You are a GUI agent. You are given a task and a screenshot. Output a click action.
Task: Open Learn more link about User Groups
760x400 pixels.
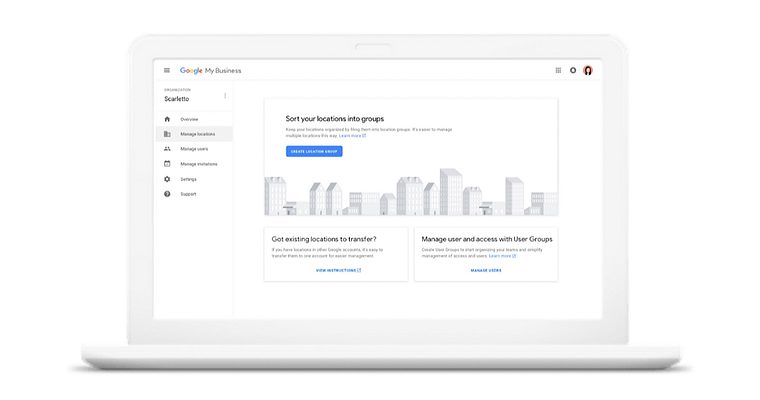[x=502, y=256]
